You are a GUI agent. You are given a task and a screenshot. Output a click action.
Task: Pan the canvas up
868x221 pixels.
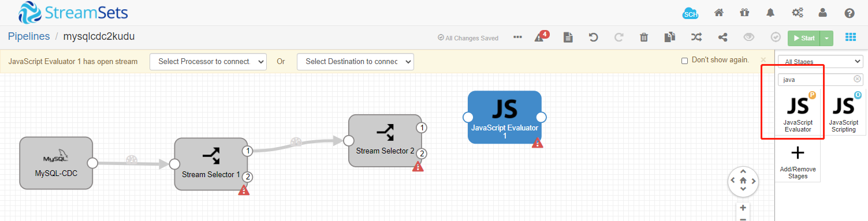pyautogui.click(x=743, y=171)
